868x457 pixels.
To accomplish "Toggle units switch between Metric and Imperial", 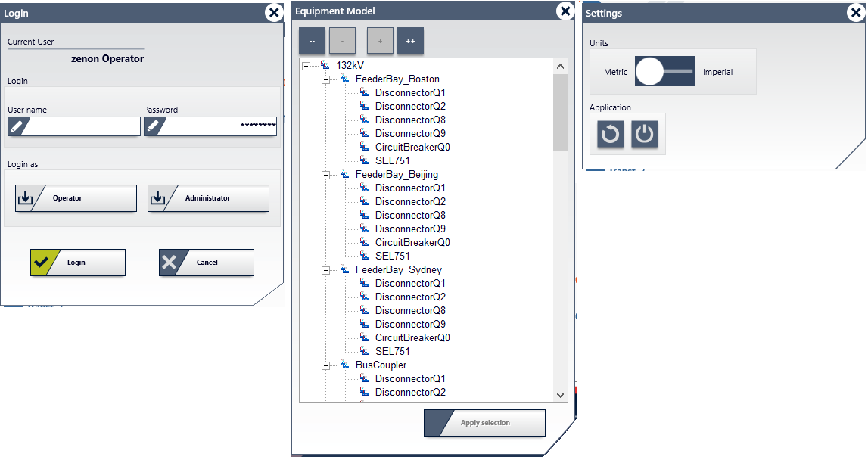I will 664,72.
